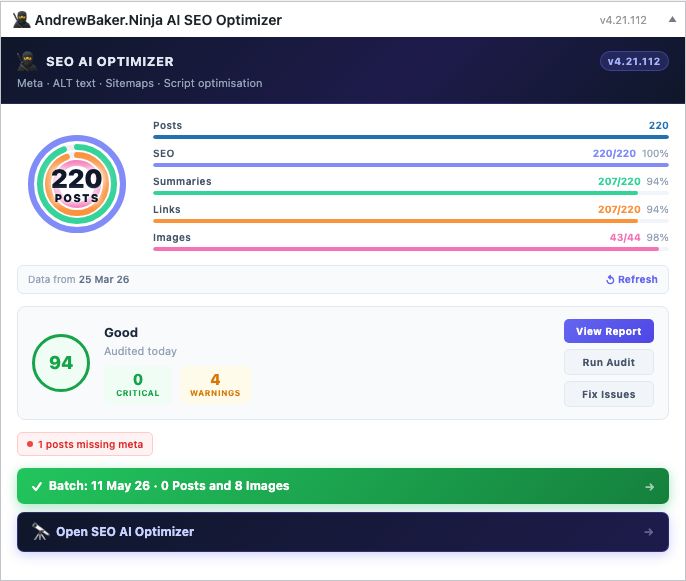
Task: Click the 1 posts missing meta alert
Action: point(85,444)
